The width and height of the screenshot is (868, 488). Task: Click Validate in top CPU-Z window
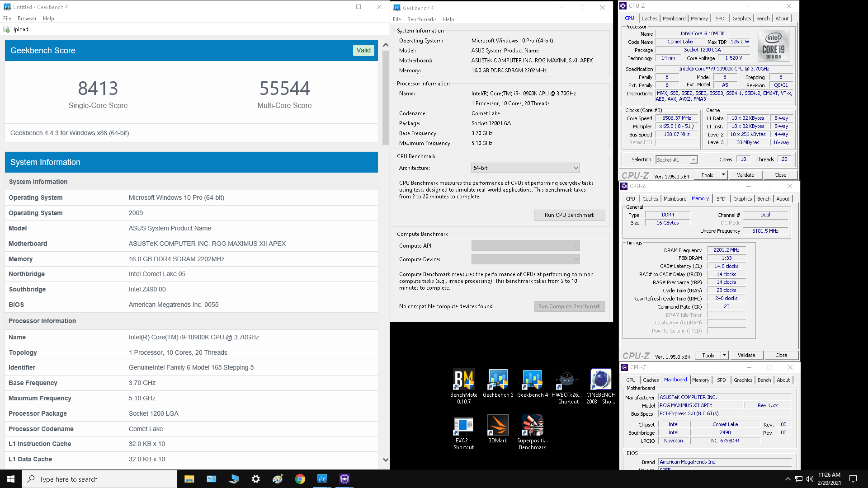point(745,175)
